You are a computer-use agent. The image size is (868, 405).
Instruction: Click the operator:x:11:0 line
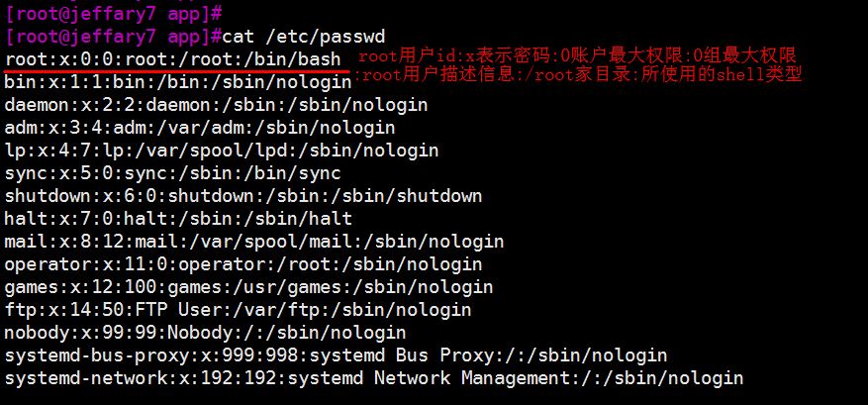[x=243, y=264]
